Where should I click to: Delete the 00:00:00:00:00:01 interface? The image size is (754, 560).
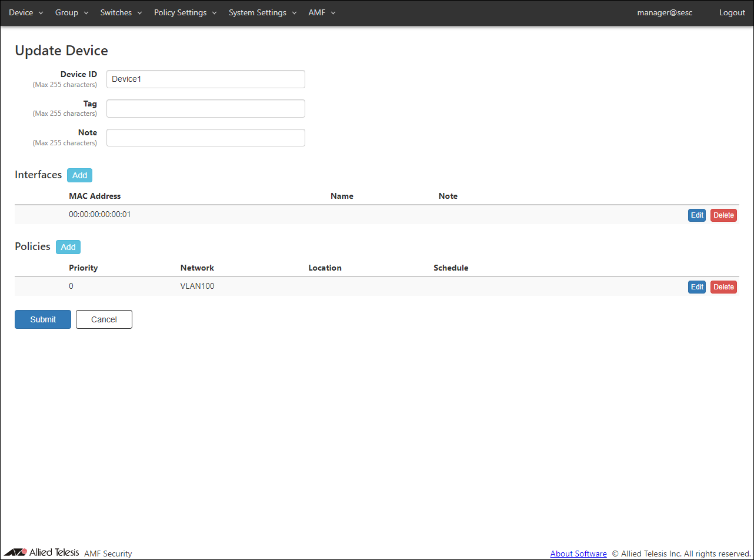[x=723, y=215]
